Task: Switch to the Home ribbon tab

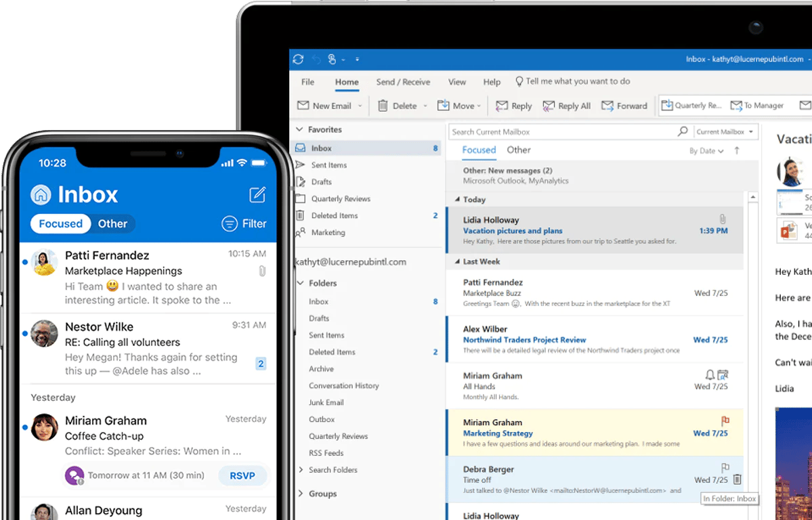Action: coord(347,82)
